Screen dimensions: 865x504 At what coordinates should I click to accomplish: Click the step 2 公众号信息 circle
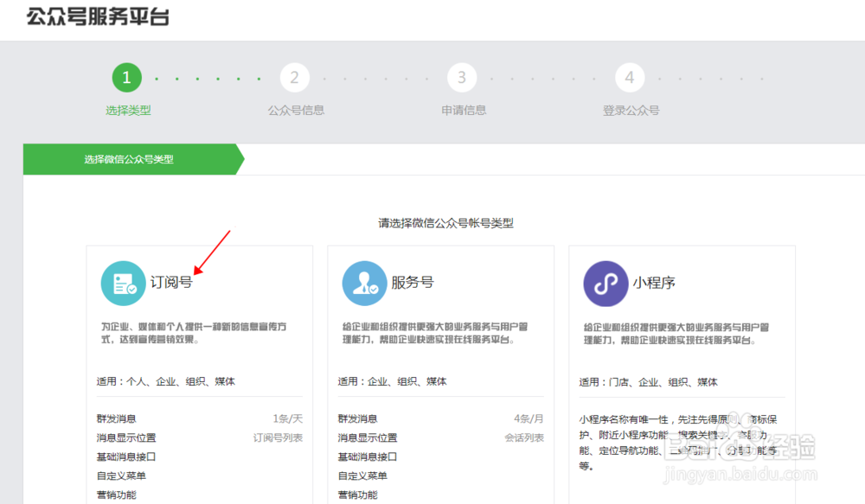click(x=295, y=77)
